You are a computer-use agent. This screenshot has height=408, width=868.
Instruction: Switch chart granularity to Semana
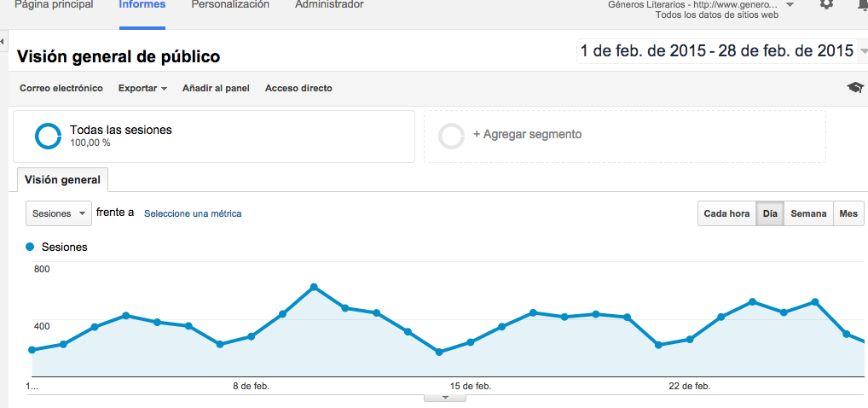[x=808, y=213]
